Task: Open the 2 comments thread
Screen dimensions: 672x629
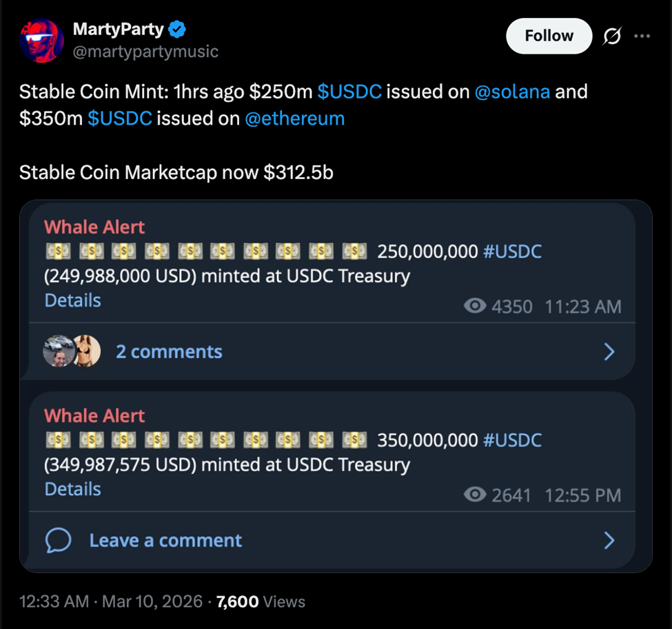Action: (x=169, y=351)
